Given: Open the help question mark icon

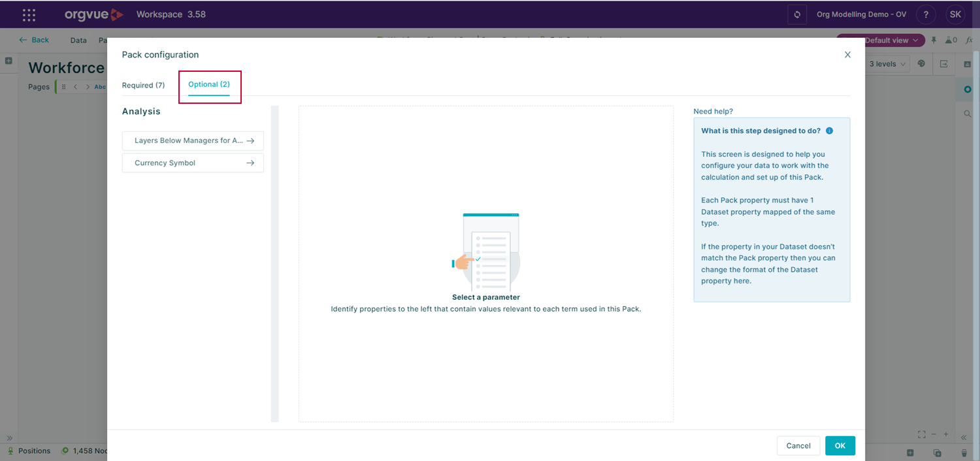Looking at the screenshot, I should 925,14.
